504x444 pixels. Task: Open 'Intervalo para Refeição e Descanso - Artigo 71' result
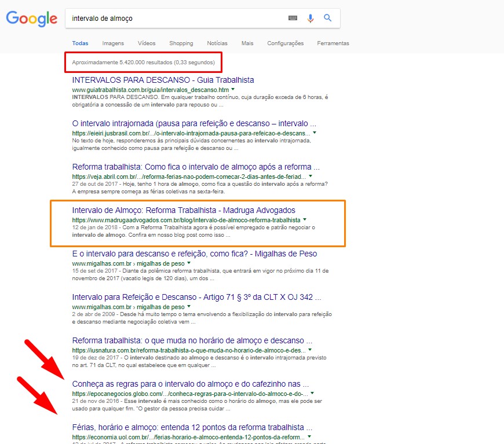click(x=196, y=297)
